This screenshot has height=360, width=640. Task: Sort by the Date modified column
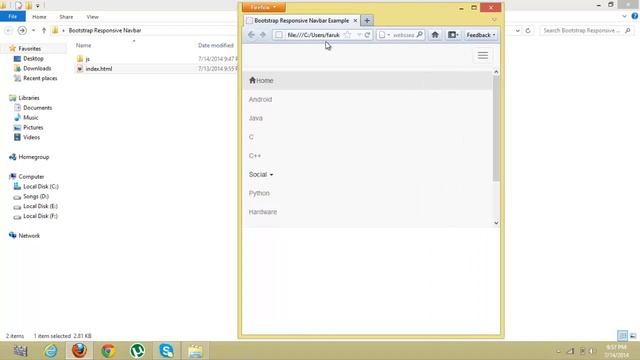click(x=216, y=45)
